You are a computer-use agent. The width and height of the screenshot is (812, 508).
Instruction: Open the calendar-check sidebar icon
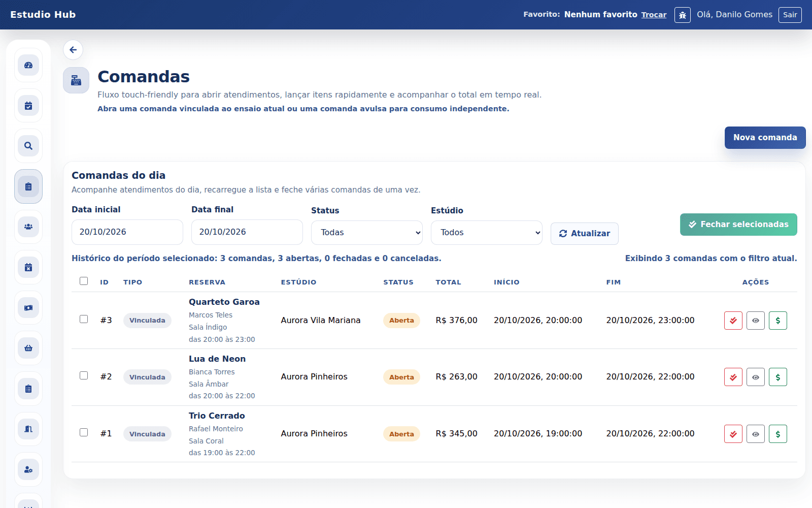pos(28,106)
